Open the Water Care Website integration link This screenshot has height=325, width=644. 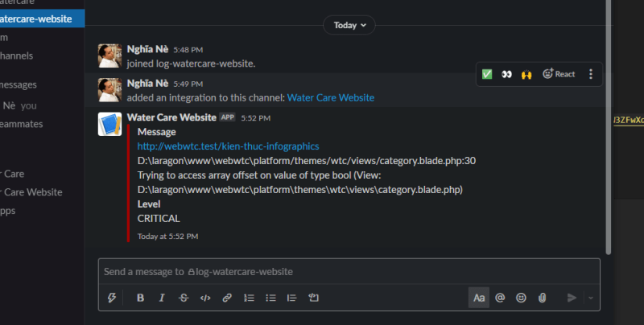pyautogui.click(x=331, y=97)
